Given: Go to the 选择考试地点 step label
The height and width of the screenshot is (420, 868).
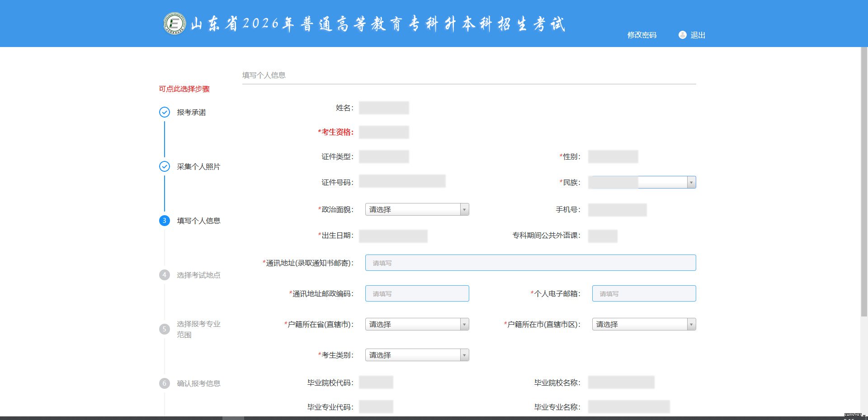Looking at the screenshot, I should click(x=198, y=275).
